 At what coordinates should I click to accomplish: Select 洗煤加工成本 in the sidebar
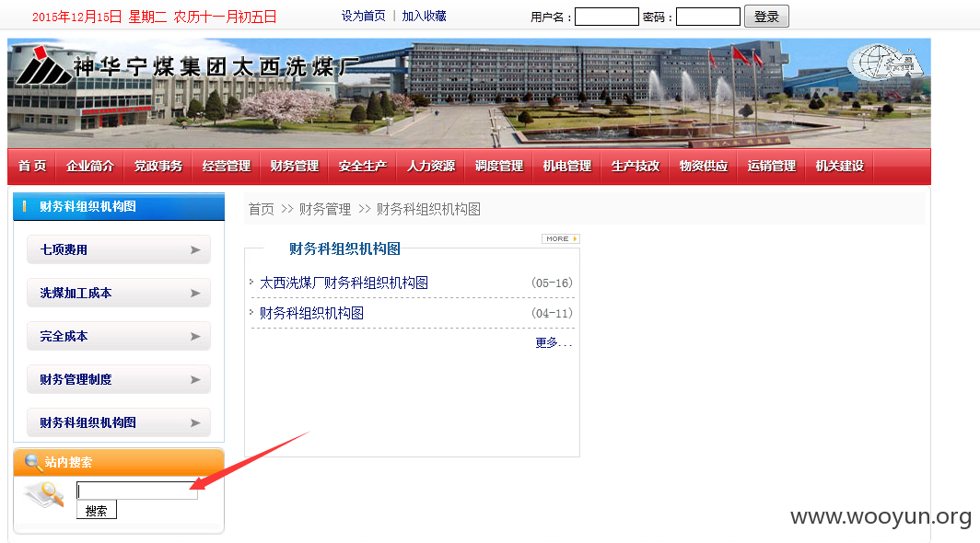(x=119, y=293)
